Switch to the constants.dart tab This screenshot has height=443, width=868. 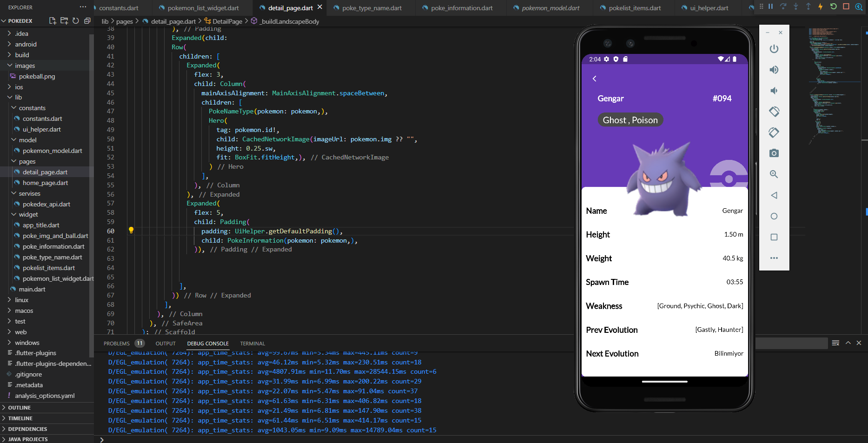[x=119, y=8]
